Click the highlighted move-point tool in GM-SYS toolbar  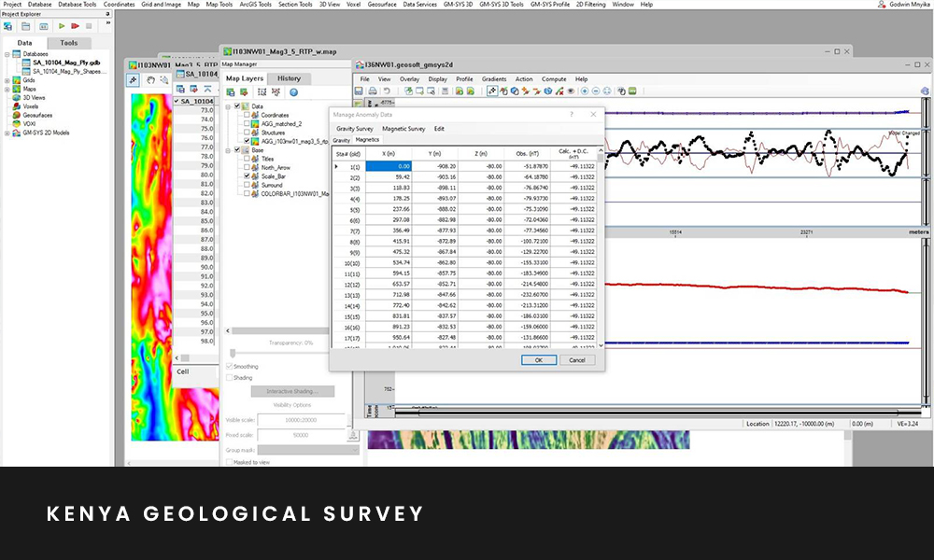click(492, 91)
